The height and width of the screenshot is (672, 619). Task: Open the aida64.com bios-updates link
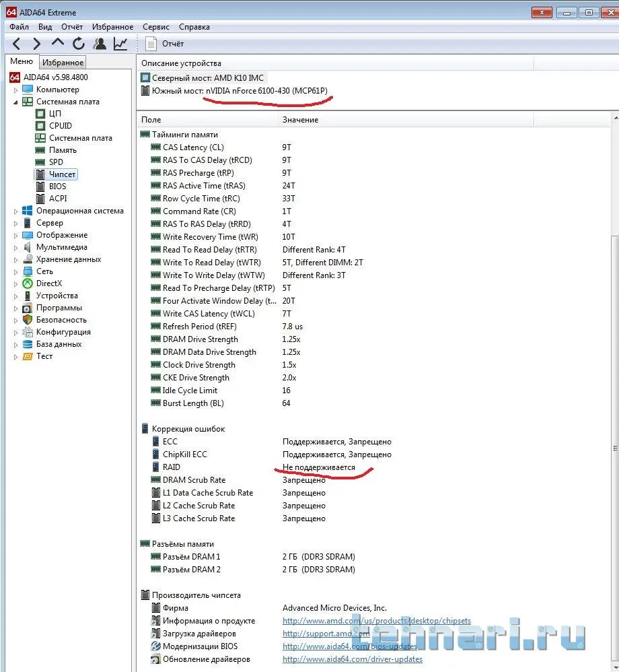pyautogui.click(x=350, y=646)
